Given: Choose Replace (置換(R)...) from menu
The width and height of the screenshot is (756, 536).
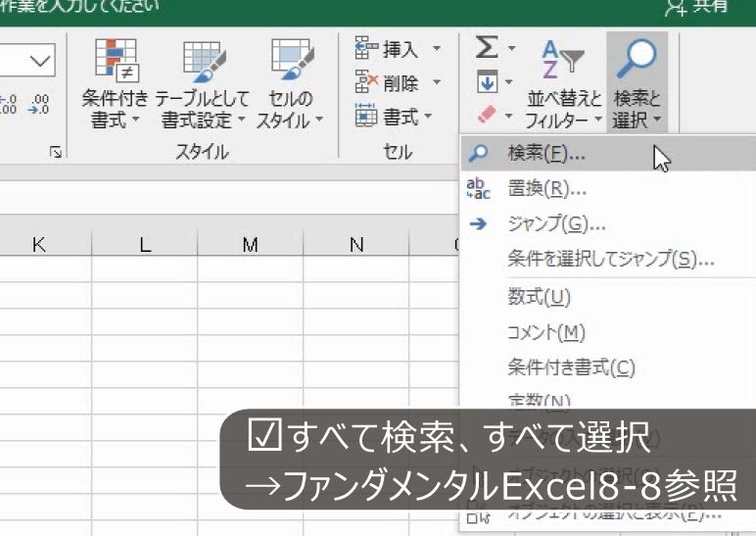Looking at the screenshot, I should (608, 189).
